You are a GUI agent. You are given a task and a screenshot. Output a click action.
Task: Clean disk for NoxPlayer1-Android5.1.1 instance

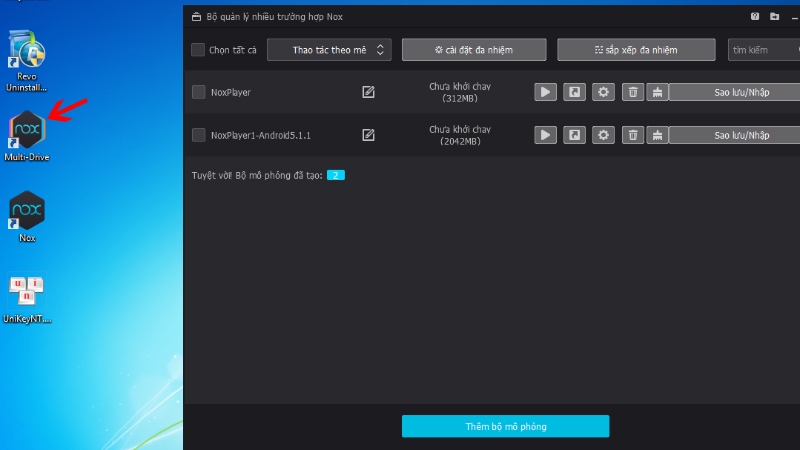657,135
